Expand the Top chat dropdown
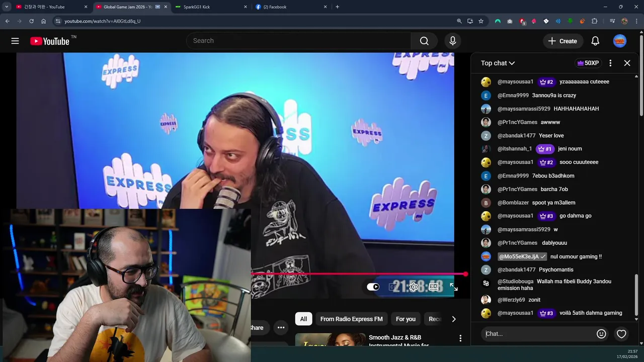Screen dimensions: 644x362 tap(498, 63)
